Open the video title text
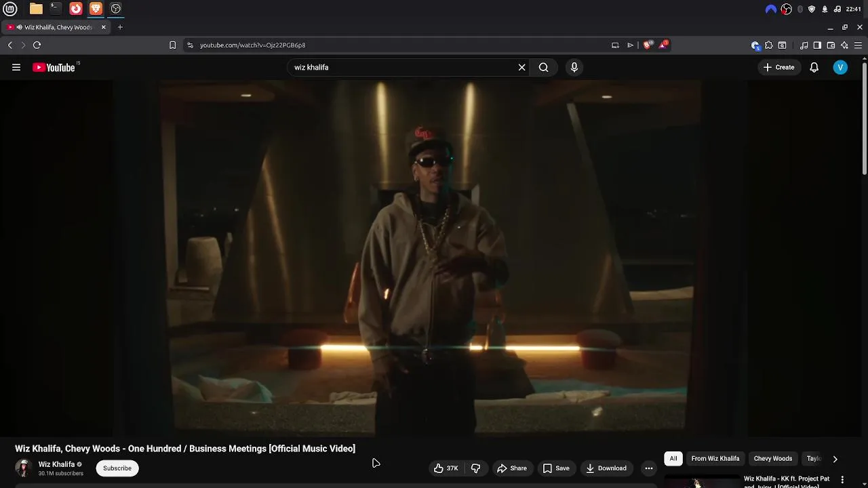868x488 pixels. (185, 449)
